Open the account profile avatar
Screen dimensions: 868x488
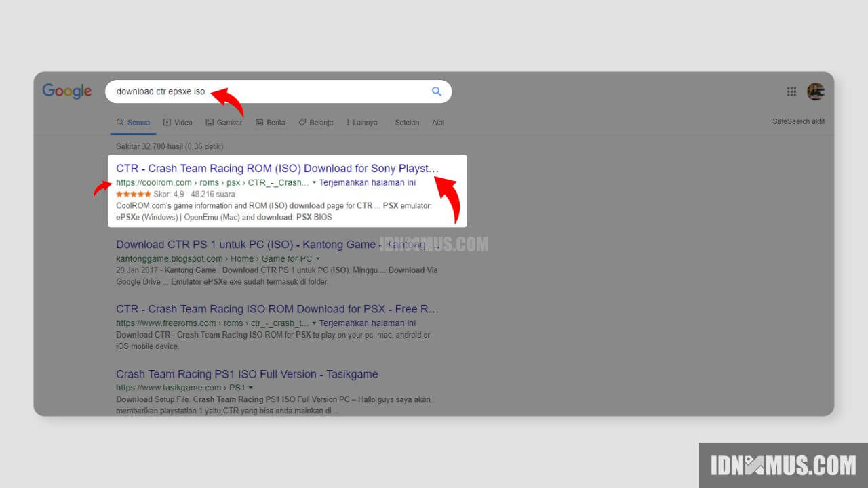click(x=816, y=91)
